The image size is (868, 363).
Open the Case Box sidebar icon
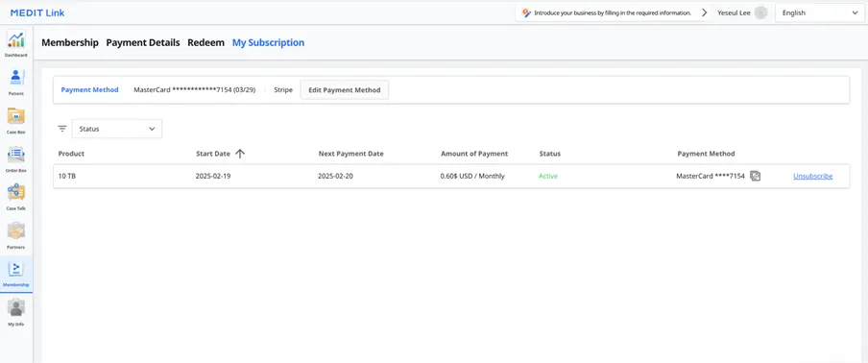16,116
